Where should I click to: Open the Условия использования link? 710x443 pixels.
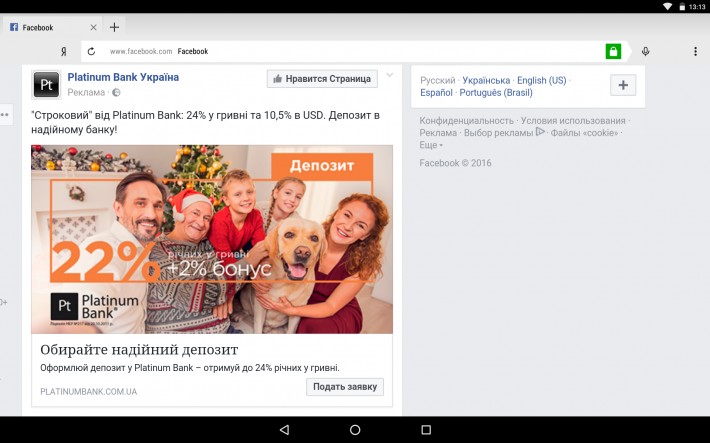[573, 121]
